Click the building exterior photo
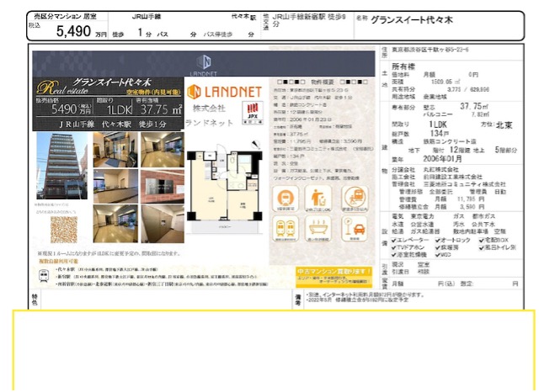 [62, 166]
